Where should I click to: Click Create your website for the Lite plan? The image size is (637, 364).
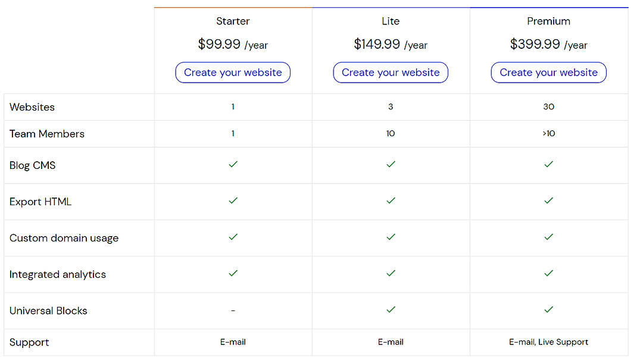[x=391, y=72]
